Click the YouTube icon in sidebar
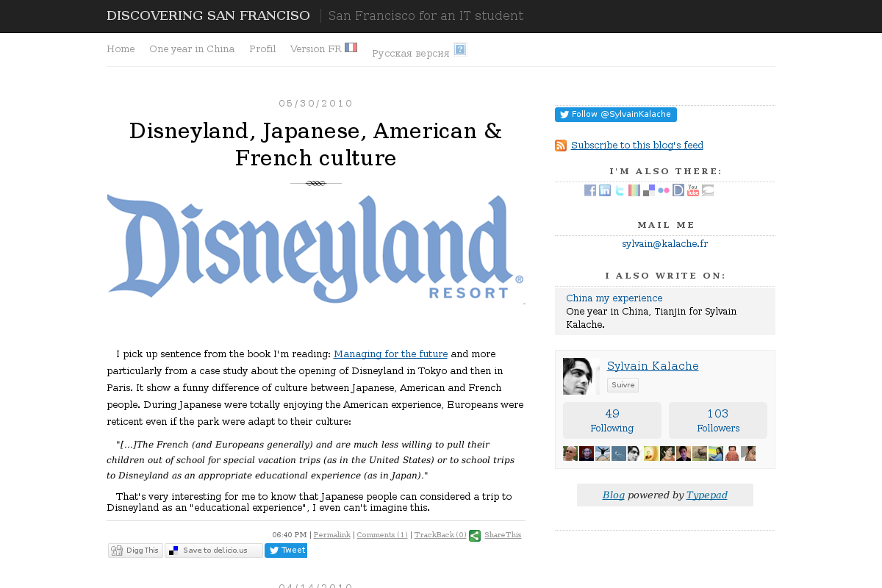 click(693, 190)
